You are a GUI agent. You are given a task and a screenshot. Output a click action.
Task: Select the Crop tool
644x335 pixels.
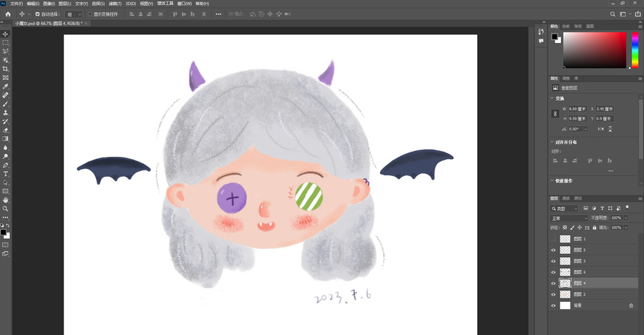point(5,69)
